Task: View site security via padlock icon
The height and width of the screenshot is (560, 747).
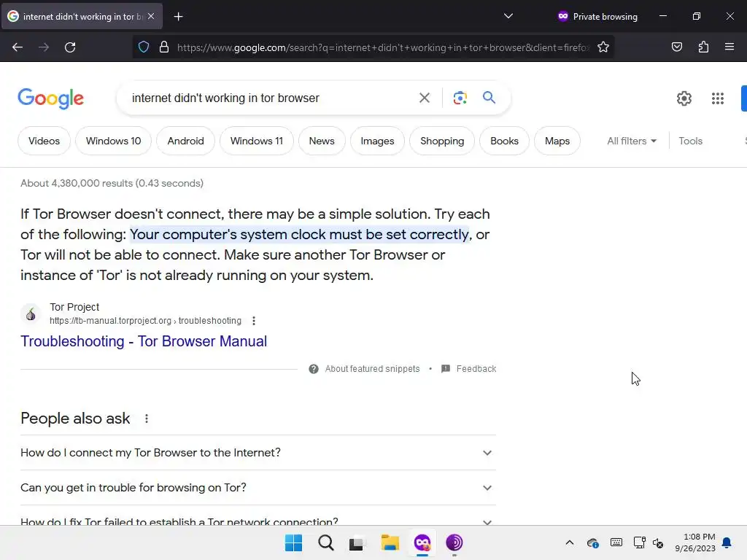Action: 164,47
